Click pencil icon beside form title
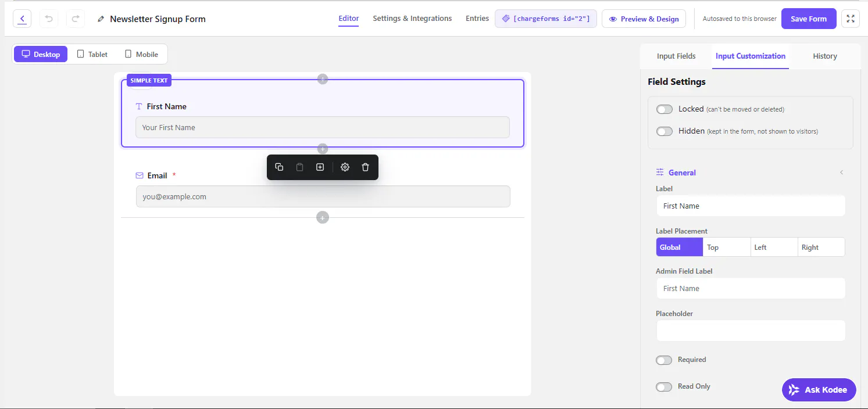This screenshot has width=868, height=409. [101, 19]
